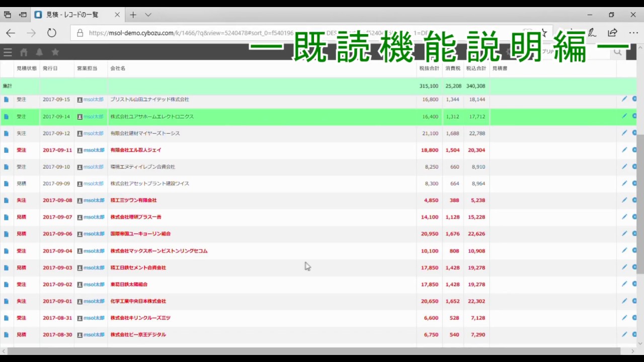Open record details icon for 2017-09-12 row

click(x=6, y=133)
